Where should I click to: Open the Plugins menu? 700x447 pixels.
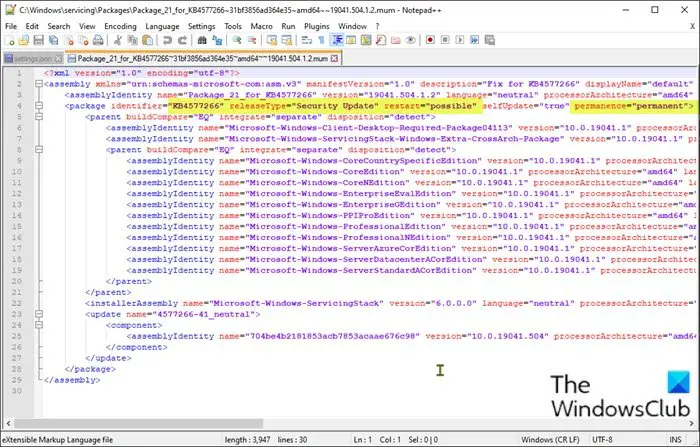317,26
